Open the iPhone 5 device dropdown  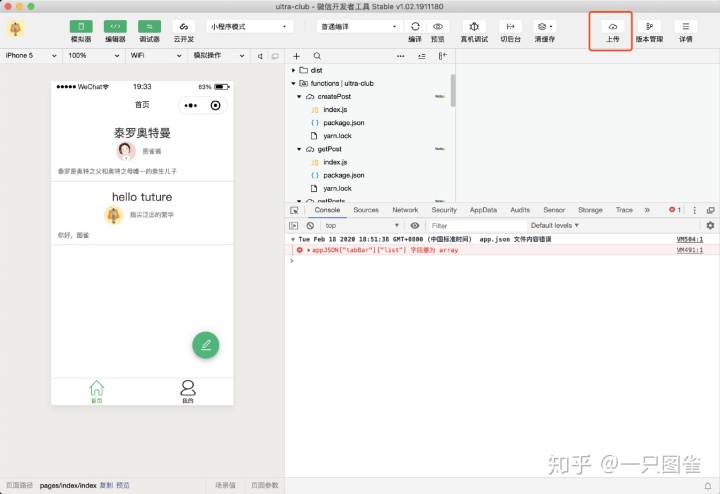[31, 56]
